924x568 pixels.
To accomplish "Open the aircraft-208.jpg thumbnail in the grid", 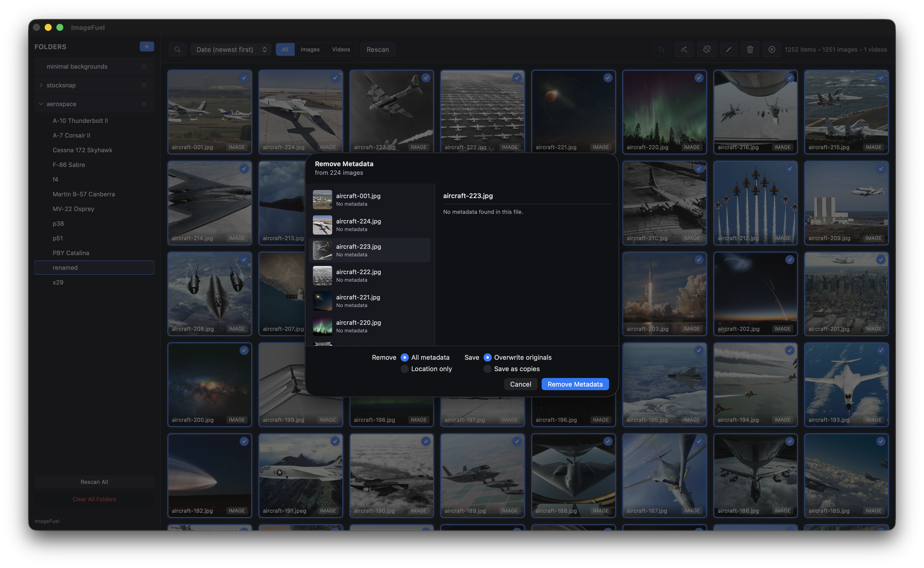I will click(210, 294).
